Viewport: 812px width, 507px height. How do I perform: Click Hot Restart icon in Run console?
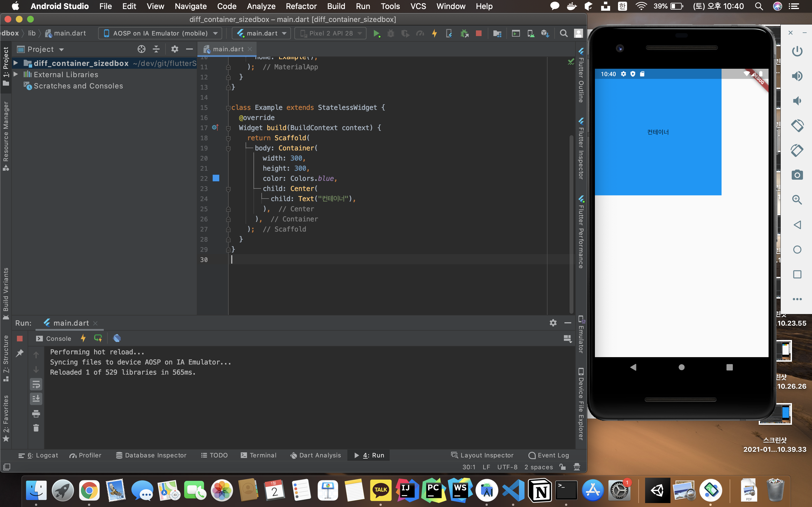point(98,338)
